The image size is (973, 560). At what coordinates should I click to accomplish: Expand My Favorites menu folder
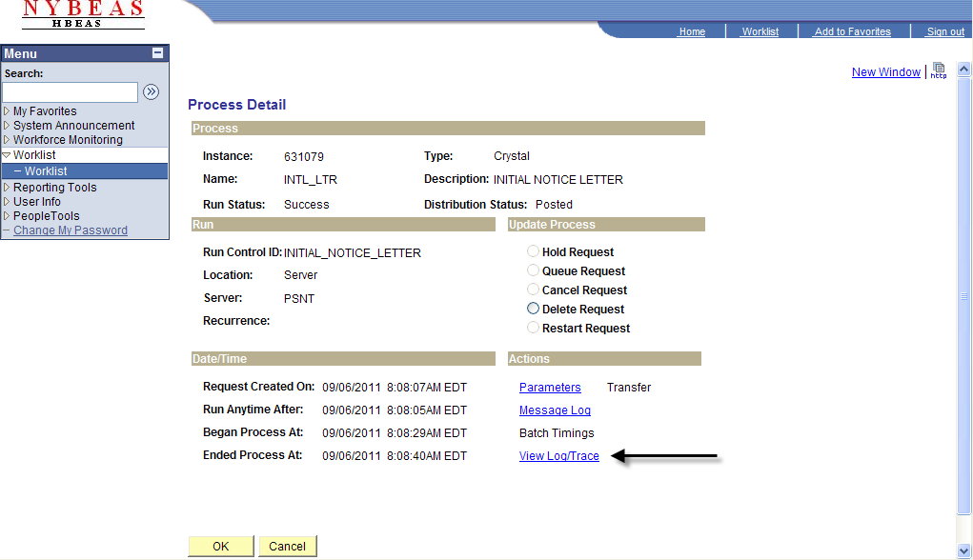click(x=7, y=111)
